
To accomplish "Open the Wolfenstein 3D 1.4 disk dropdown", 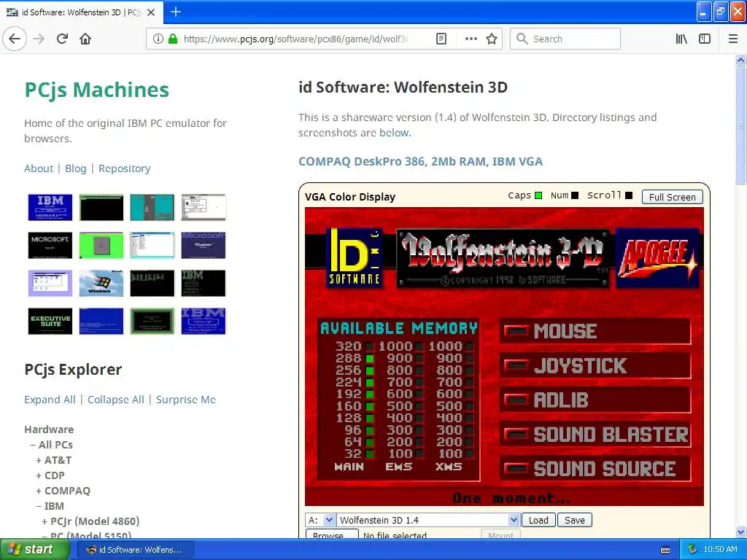I will coord(428,520).
